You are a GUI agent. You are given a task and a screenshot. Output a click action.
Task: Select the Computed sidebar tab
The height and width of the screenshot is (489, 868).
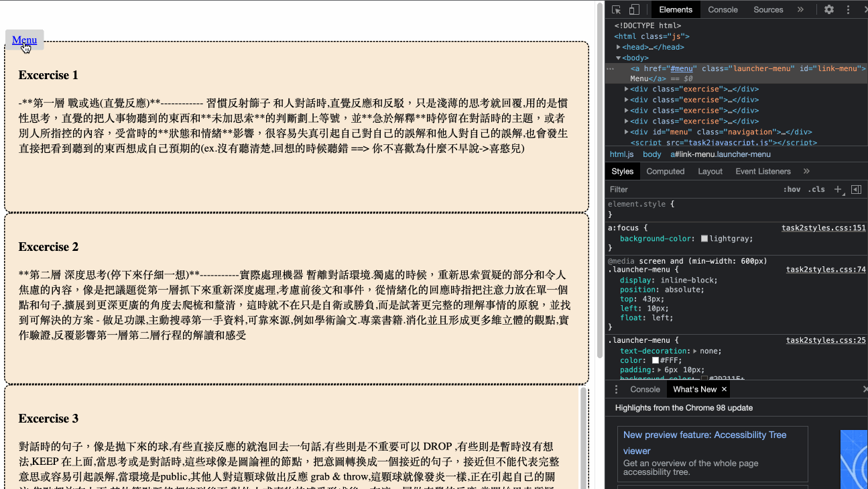click(666, 171)
